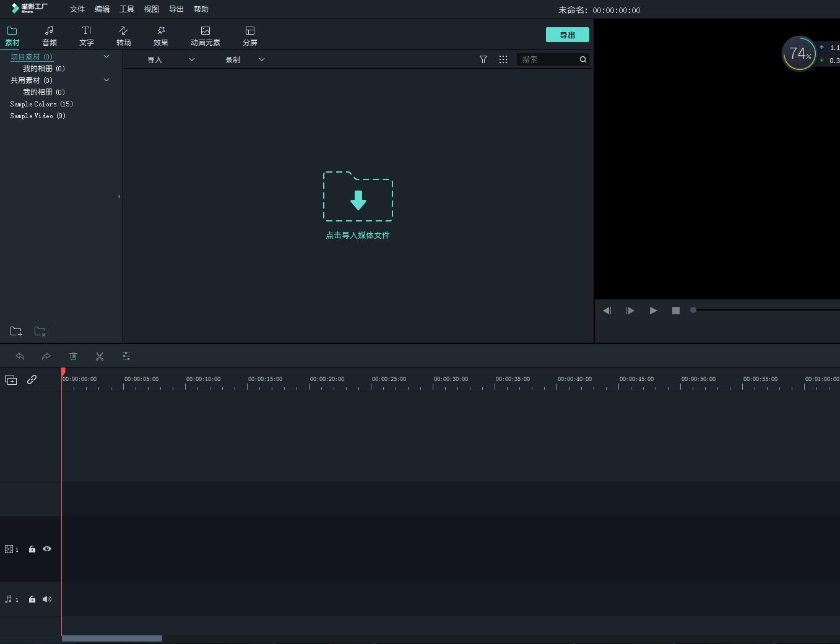Viewport: 840px width, 644px height.
Task: Mute audio track 1 speaker icon
Action: pos(47,599)
